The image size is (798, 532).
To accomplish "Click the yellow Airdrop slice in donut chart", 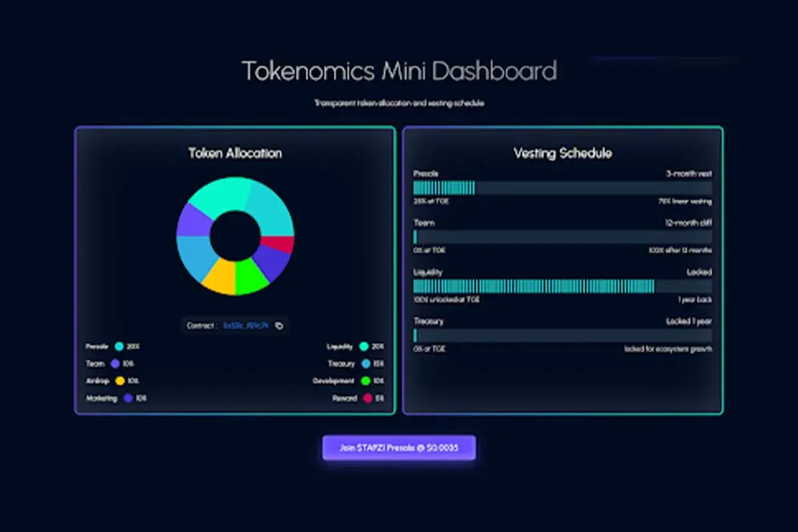I will point(219,276).
